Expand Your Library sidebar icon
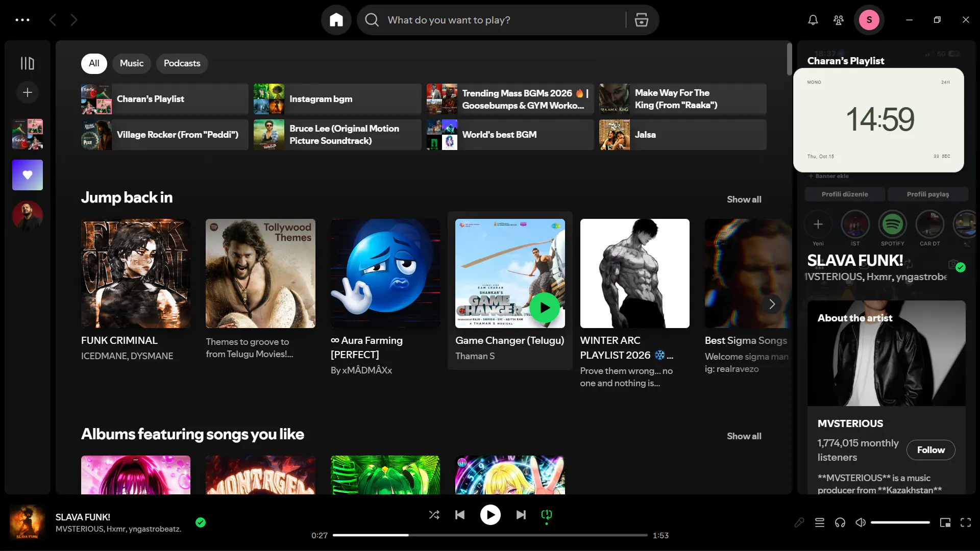Image resolution: width=980 pixels, height=551 pixels. point(28,63)
